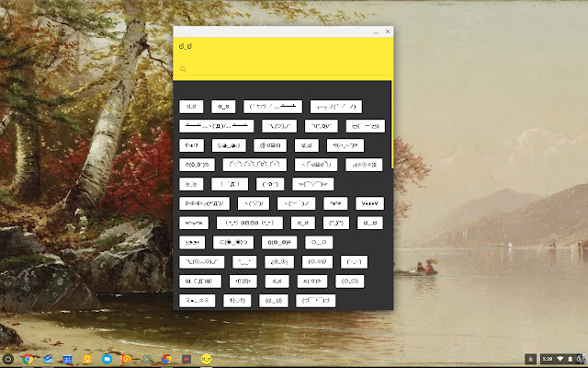Click the 5:28 clock in status tray
The height and width of the screenshot is (368, 588).
pos(548,359)
